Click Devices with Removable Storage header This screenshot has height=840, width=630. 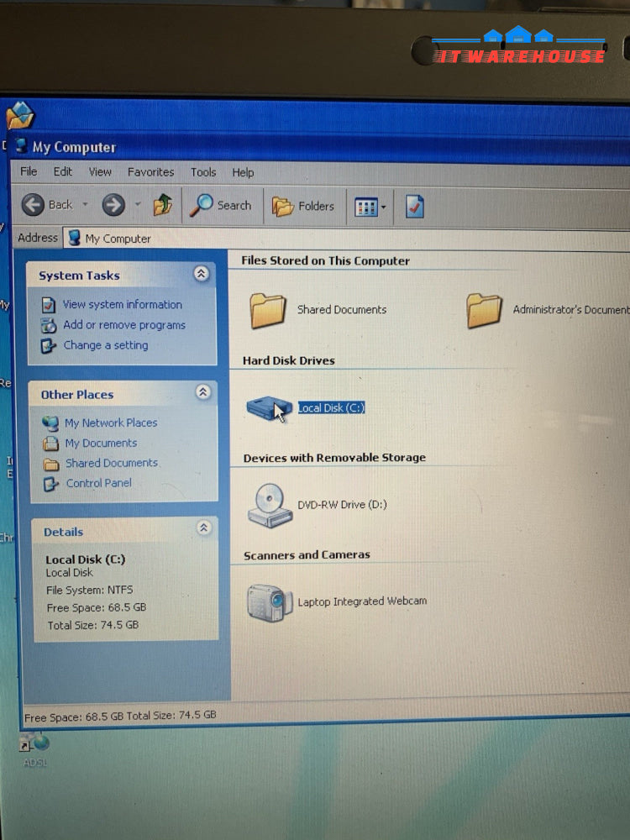pyautogui.click(x=334, y=458)
